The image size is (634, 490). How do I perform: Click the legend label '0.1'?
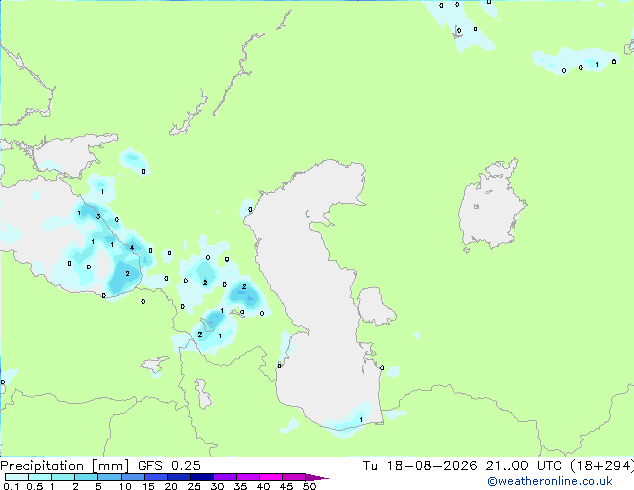click(x=11, y=486)
